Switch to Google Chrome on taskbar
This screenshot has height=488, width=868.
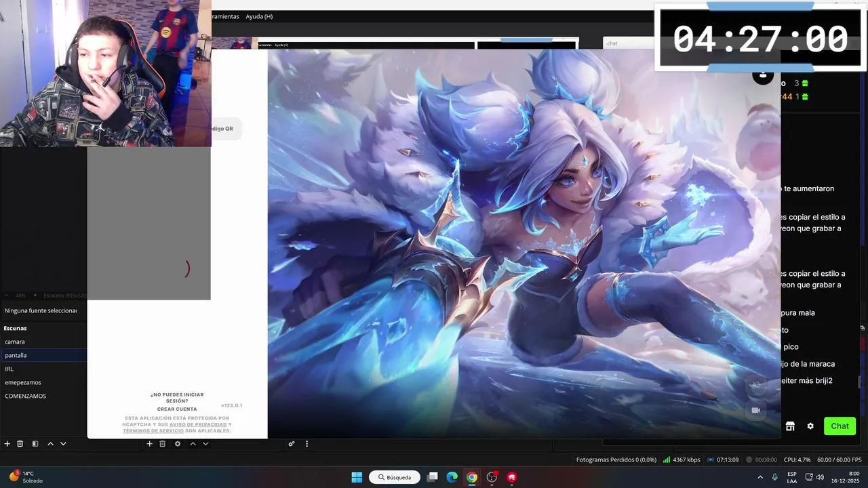click(x=472, y=477)
